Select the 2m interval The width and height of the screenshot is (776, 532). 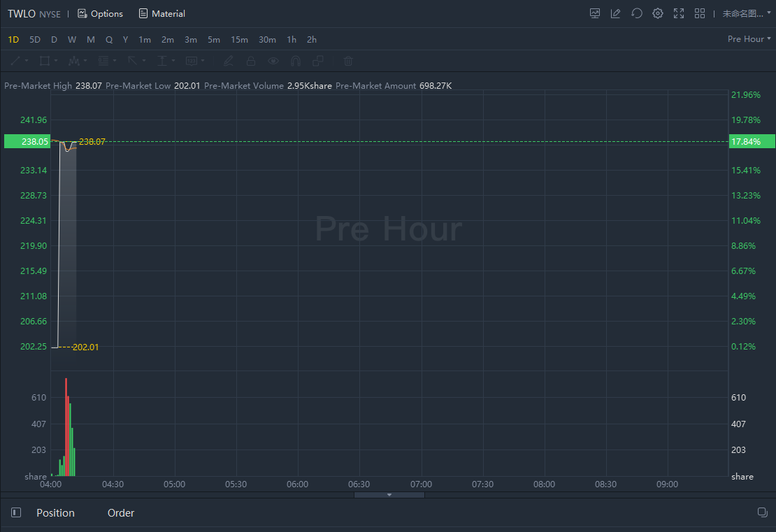[168, 40]
